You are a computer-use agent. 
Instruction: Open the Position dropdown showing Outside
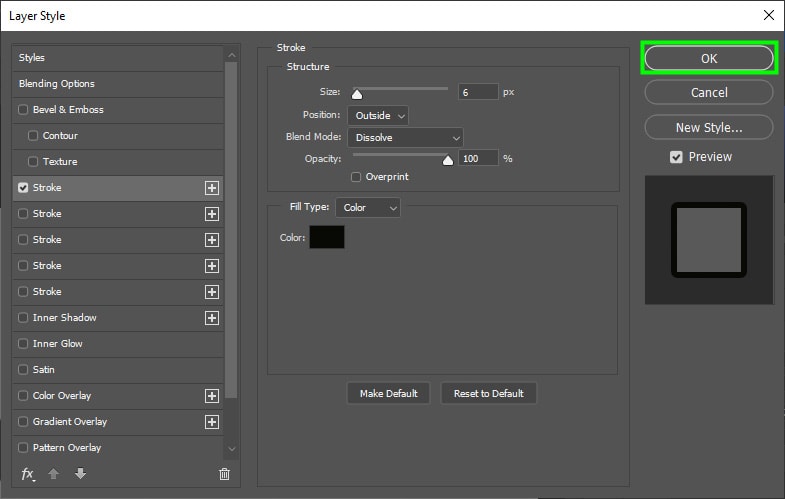click(x=378, y=116)
